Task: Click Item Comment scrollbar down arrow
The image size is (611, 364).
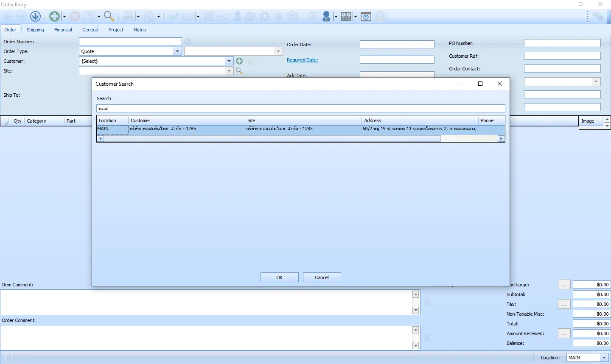Action: [416, 311]
